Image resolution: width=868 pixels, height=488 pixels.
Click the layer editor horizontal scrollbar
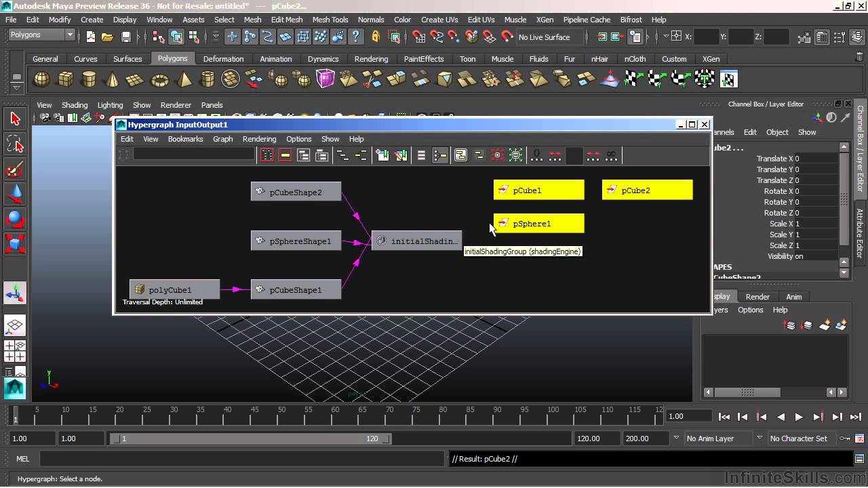point(747,392)
